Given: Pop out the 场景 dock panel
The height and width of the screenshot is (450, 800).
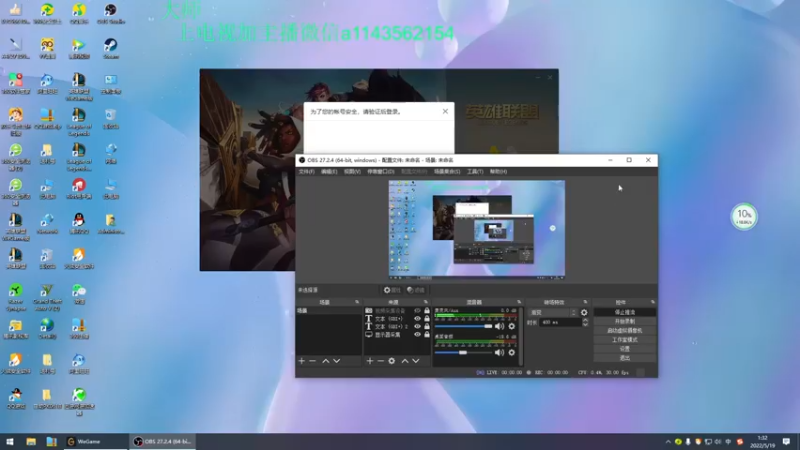Looking at the screenshot, I should pos(357,302).
